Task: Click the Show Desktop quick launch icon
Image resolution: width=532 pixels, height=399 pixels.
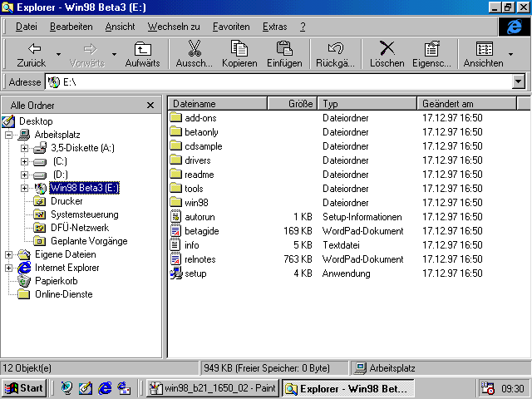Action: pyautogui.click(x=86, y=388)
